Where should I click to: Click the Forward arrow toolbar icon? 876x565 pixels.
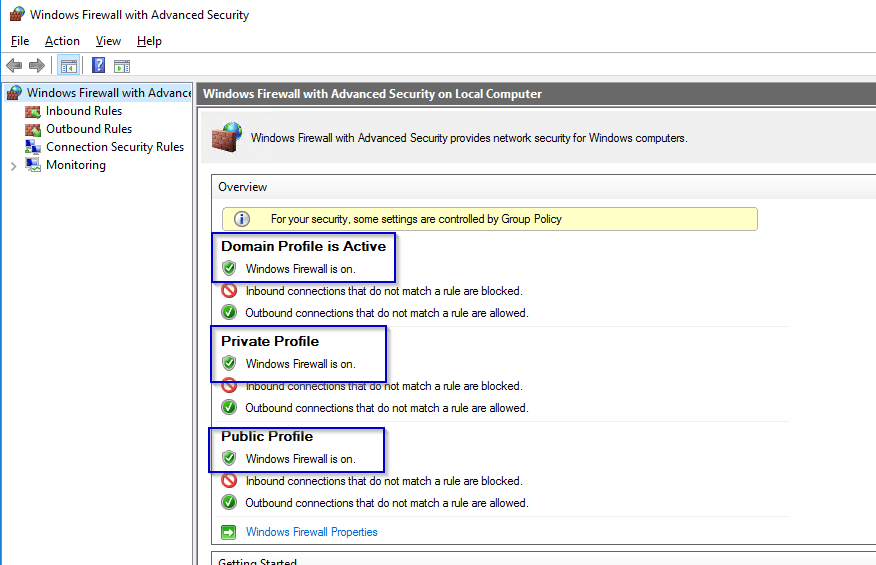(x=37, y=66)
